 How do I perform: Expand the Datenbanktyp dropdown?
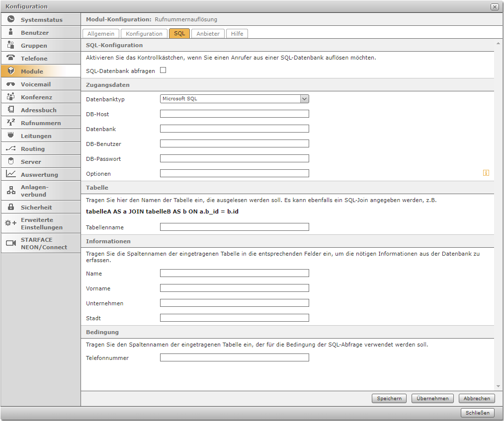pos(304,99)
